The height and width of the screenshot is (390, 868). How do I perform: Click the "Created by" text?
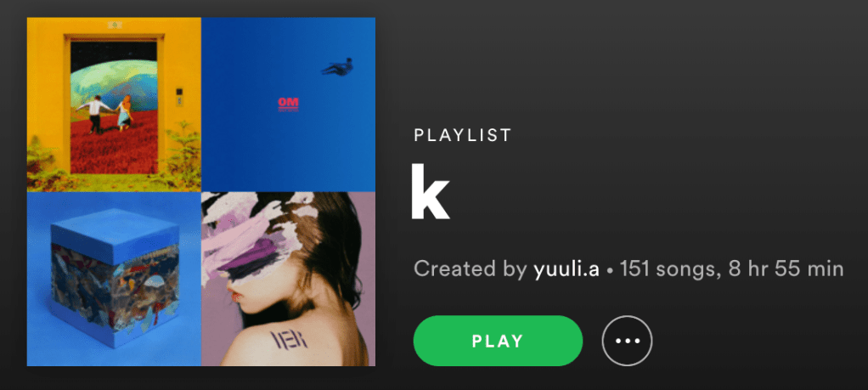pyautogui.click(x=470, y=269)
